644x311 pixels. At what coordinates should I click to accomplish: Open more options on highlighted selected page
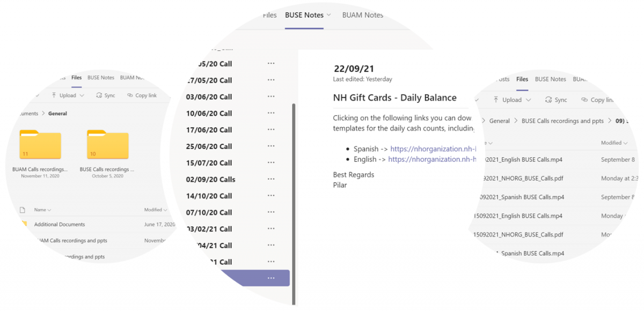pos(271,278)
